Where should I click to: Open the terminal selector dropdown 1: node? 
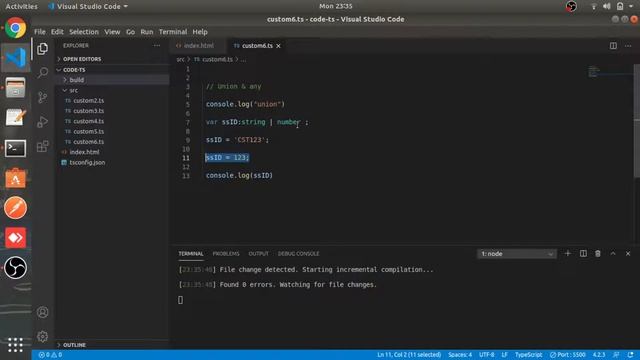(x=516, y=254)
